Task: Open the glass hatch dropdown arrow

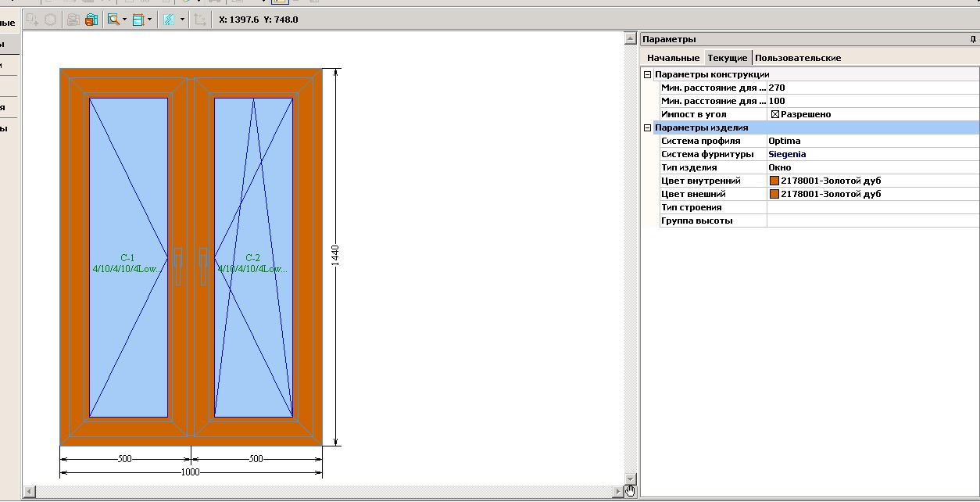Action: (182, 20)
